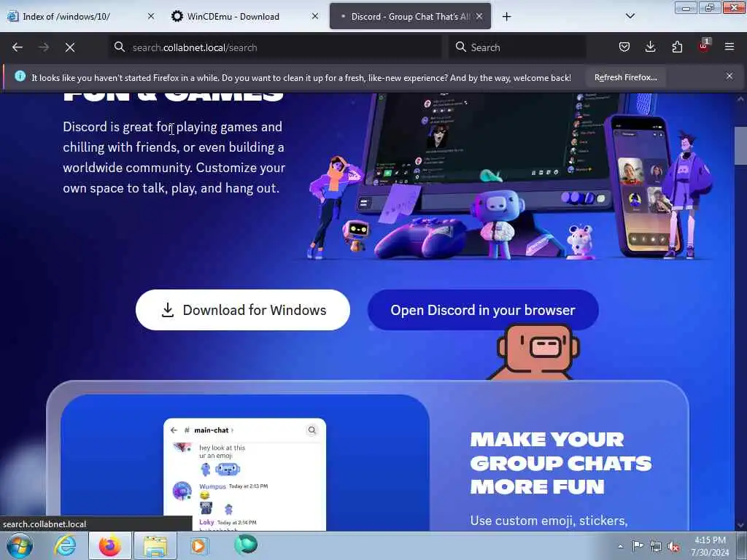
Task: Click the network tray icon
Action: tap(656, 546)
